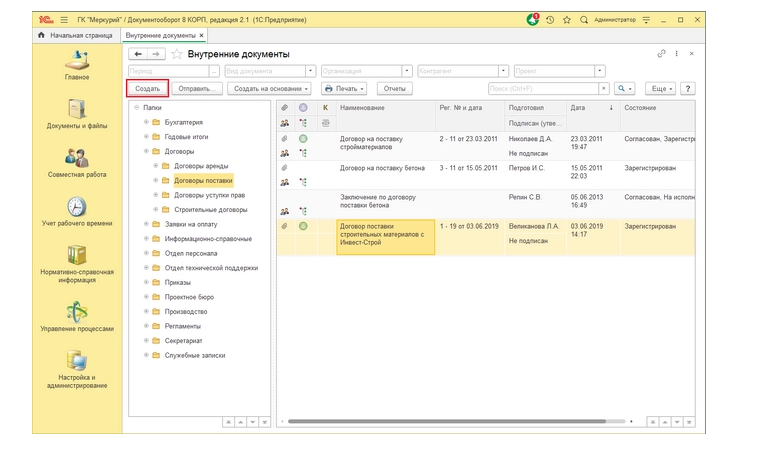Viewport: 767px width, 449px height.
Task: Select Договоры аренды folder
Action: (x=201, y=166)
